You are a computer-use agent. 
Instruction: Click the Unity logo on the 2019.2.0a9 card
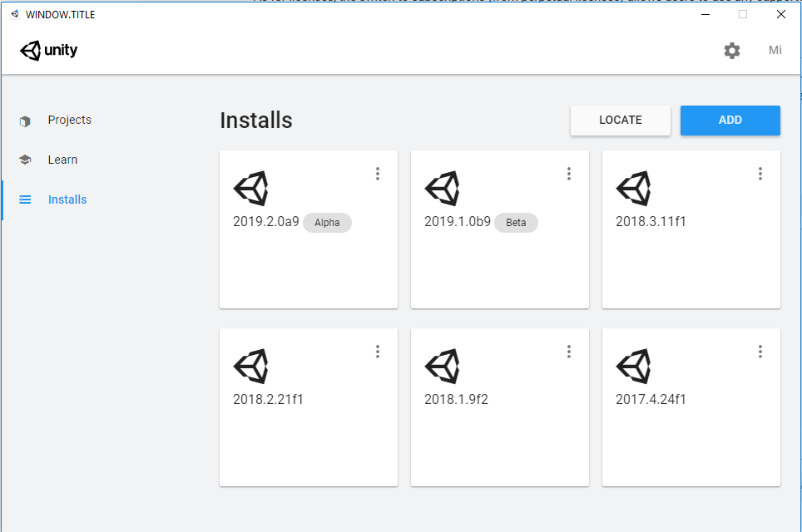pyautogui.click(x=252, y=187)
